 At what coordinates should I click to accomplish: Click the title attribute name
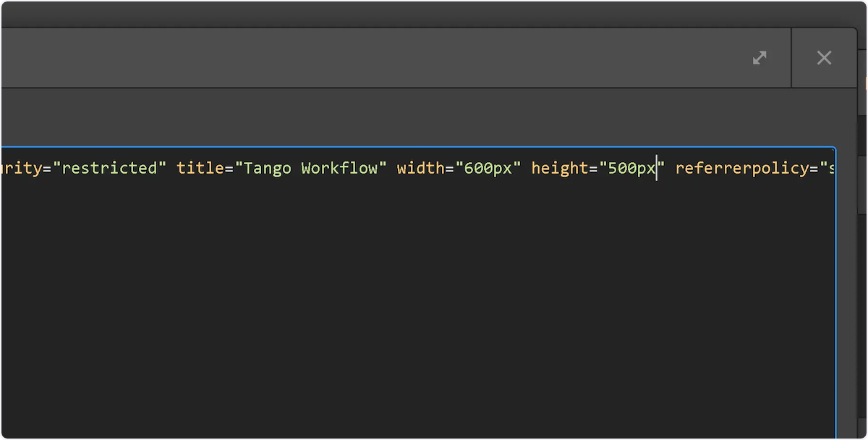tap(200, 169)
